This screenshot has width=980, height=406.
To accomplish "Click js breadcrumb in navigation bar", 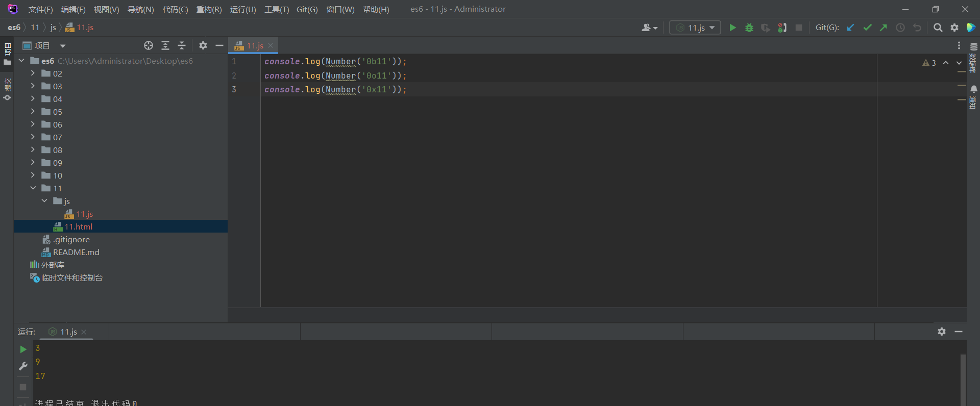I will click(x=53, y=28).
